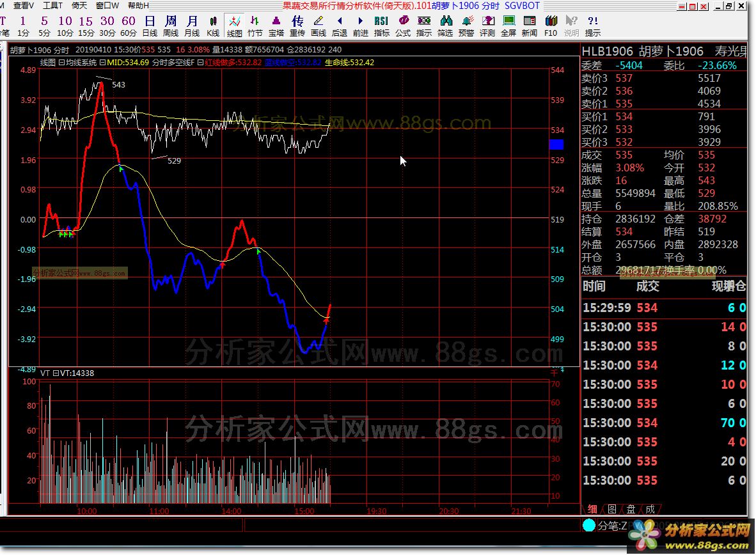Click the 买价1 534 quote row
The height and width of the screenshot is (555, 756).
coord(664,116)
